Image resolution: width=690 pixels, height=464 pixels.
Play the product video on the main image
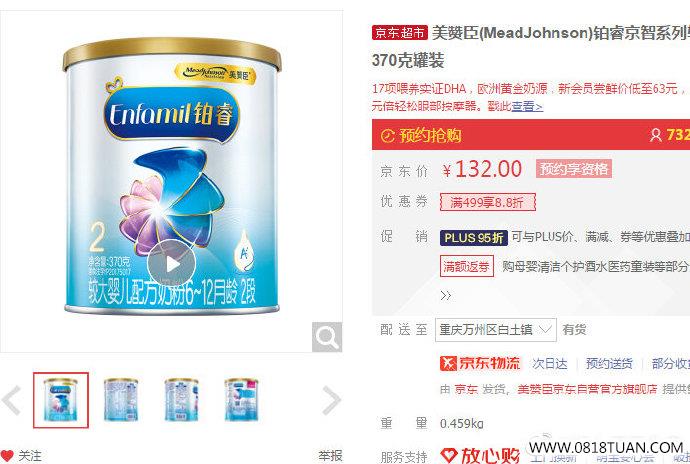pos(171,264)
